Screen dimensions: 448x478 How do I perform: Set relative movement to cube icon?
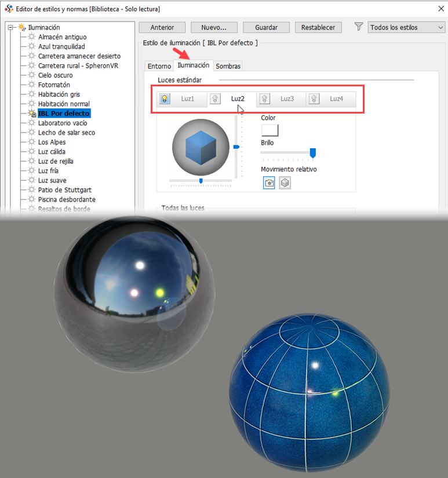point(285,183)
